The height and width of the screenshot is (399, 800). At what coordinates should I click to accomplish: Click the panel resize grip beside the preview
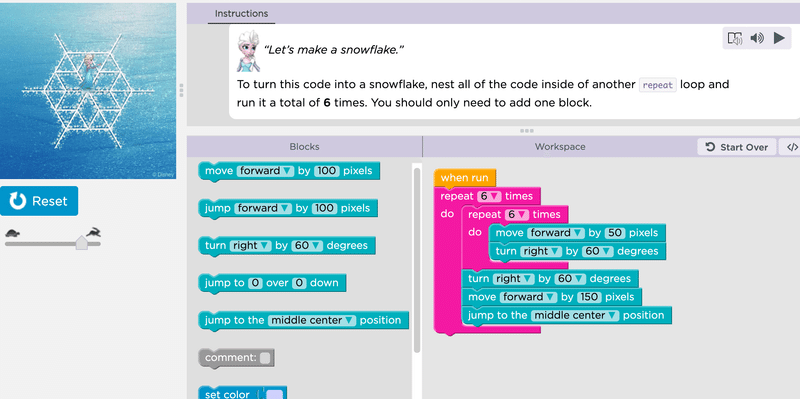click(x=181, y=90)
